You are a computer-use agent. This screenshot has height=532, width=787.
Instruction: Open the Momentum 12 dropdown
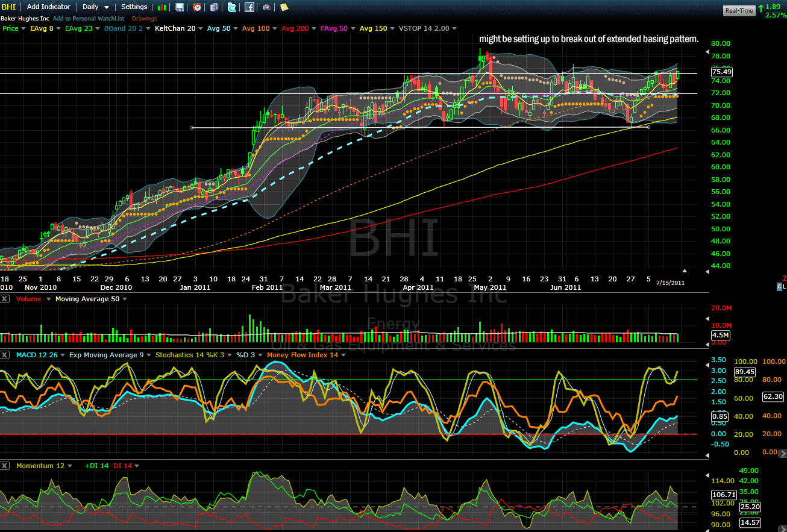click(70, 466)
